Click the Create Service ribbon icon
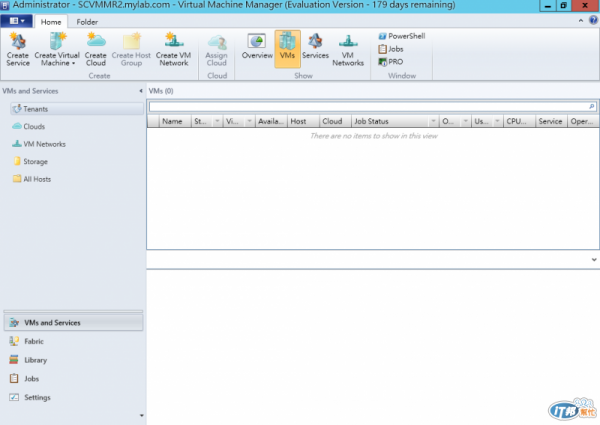600x425 pixels. click(x=18, y=50)
